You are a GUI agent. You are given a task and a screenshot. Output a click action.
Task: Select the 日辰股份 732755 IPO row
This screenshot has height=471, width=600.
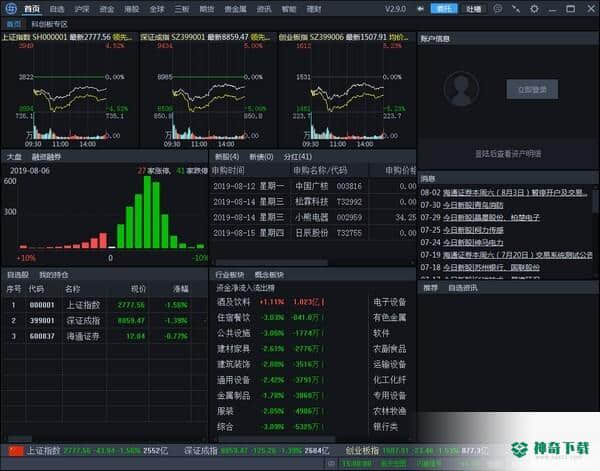[313, 233]
